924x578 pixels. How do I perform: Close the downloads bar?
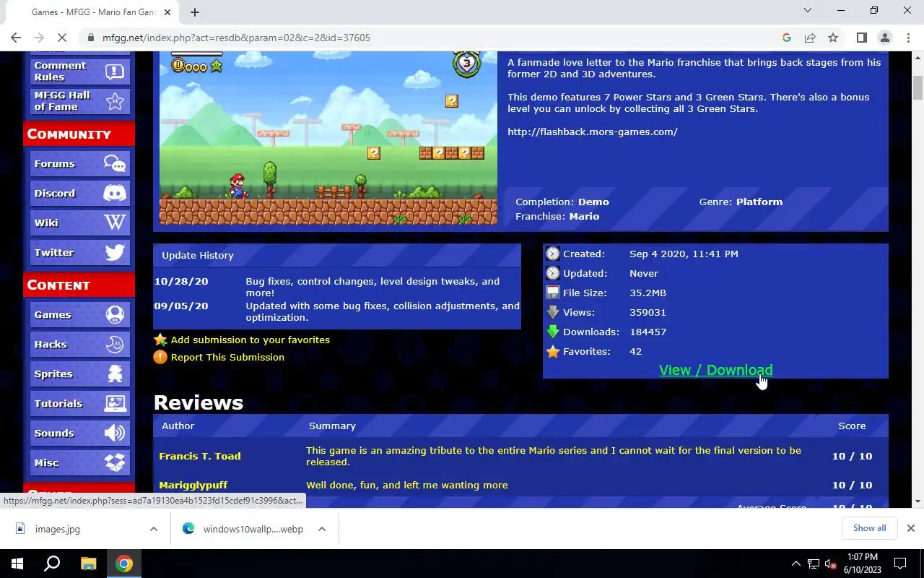911,528
